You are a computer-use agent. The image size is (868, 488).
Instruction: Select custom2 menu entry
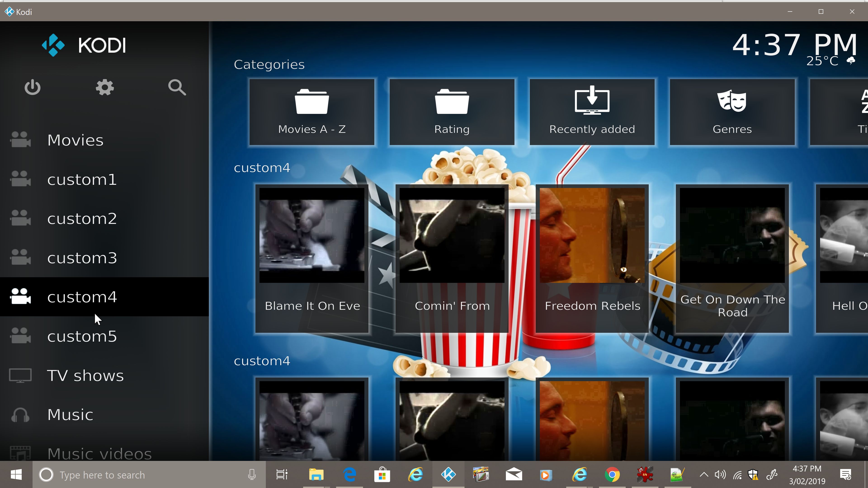[104, 218]
